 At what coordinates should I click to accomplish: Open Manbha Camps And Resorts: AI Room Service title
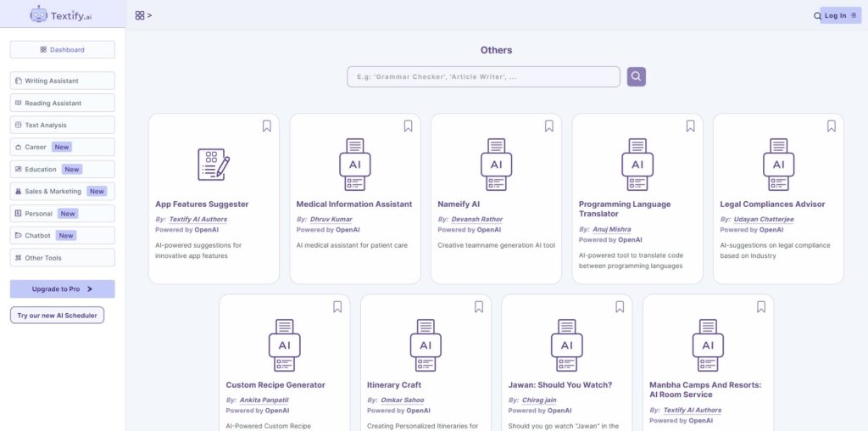pyautogui.click(x=706, y=389)
